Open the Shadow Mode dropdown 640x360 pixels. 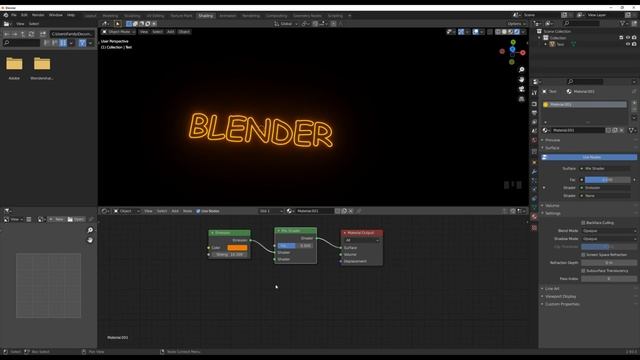tap(609, 239)
